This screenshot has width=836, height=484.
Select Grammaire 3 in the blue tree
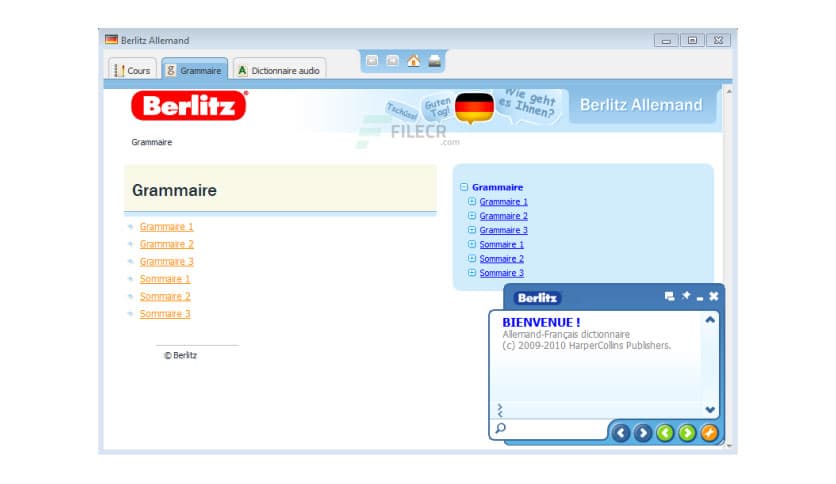(503, 230)
